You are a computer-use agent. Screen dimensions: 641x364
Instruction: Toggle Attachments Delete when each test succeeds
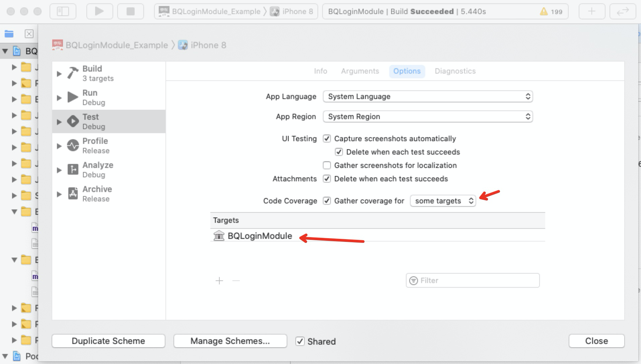coord(327,179)
